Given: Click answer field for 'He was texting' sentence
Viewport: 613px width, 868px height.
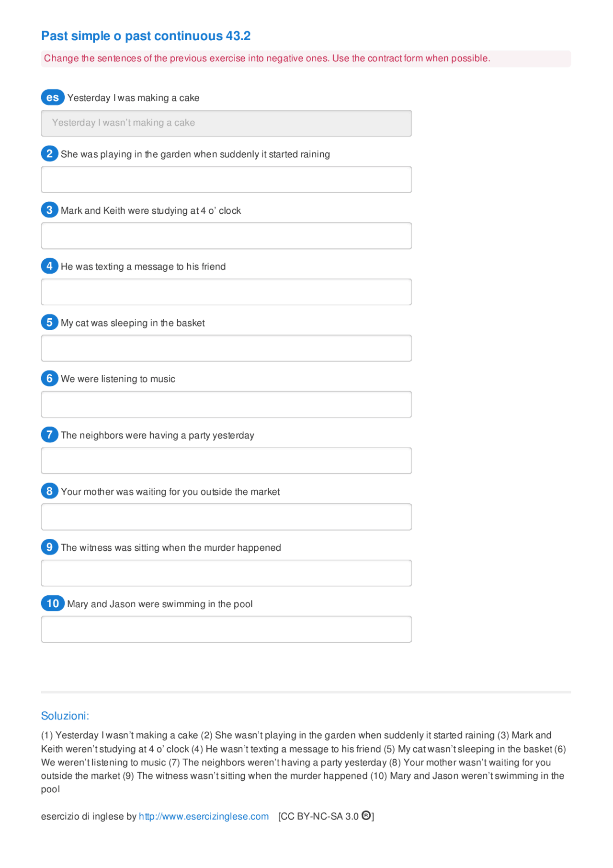Looking at the screenshot, I should coord(226,292).
